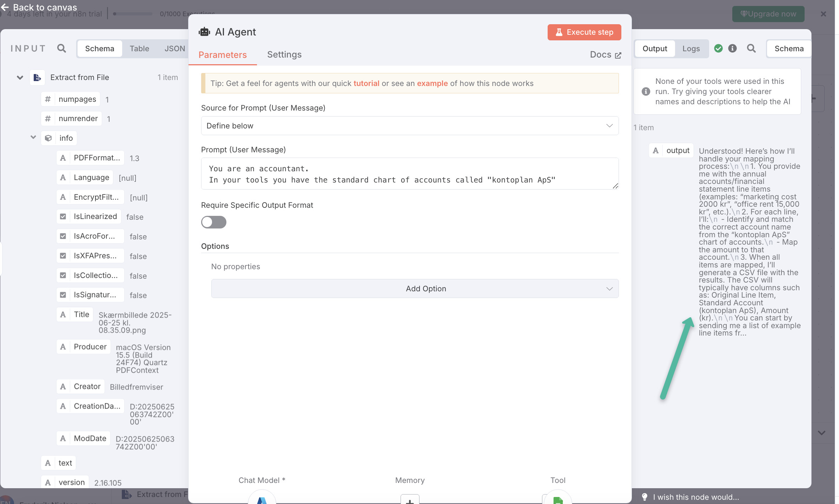Click the green success checkmark icon
This screenshot has width=839, height=504.
coord(718,48)
